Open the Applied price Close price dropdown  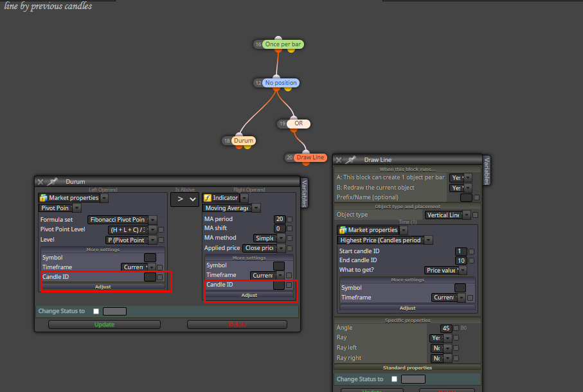pos(282,248)
